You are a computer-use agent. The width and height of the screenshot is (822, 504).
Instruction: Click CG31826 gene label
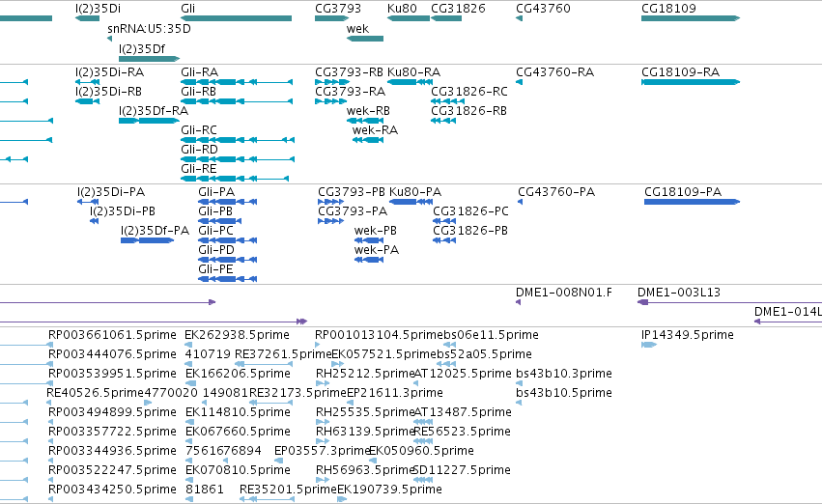(458, 9)
